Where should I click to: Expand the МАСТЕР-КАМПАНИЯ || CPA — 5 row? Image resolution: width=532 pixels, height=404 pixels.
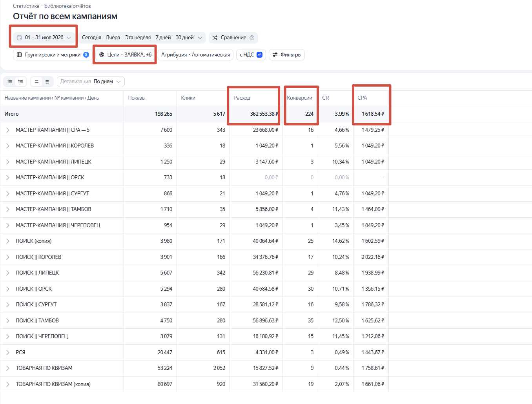[7, 130]
